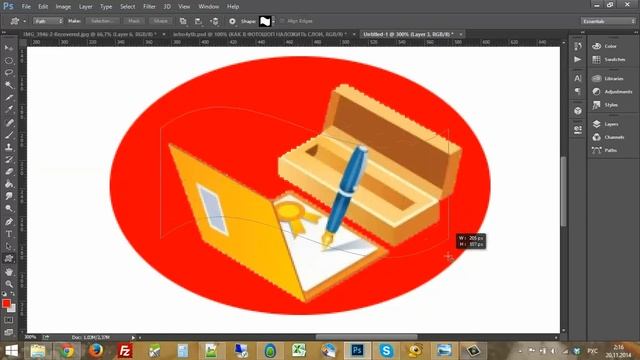Click the path operations icon
This screenshot has width=640, height=360.
pos(183,21)
